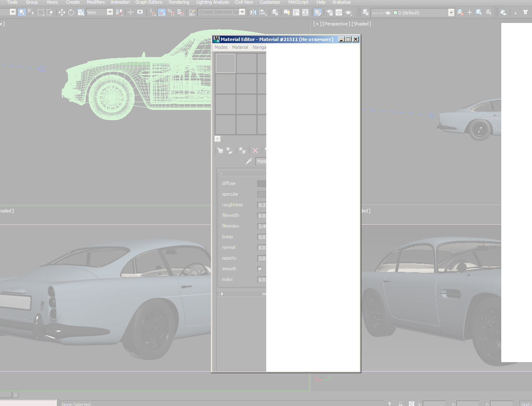This screenshot has width=532, height=406.
Task: Click the Mirror tool icon
Action: click(253, 12)
